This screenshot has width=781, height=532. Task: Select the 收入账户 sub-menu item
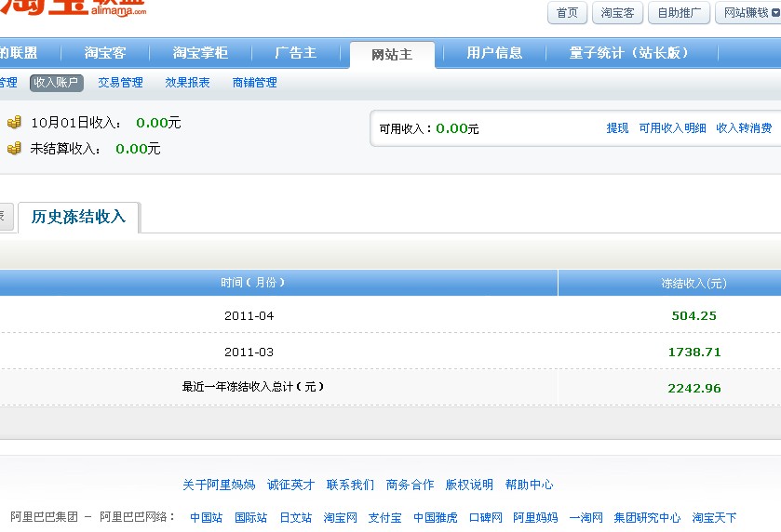point(56,83)
